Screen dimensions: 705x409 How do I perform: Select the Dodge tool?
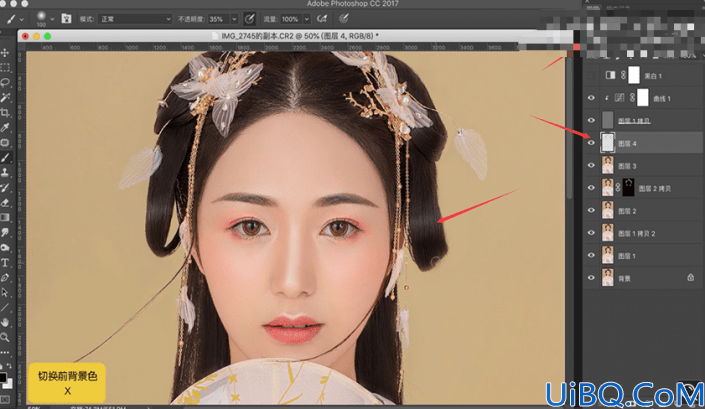tap(5, 247)
